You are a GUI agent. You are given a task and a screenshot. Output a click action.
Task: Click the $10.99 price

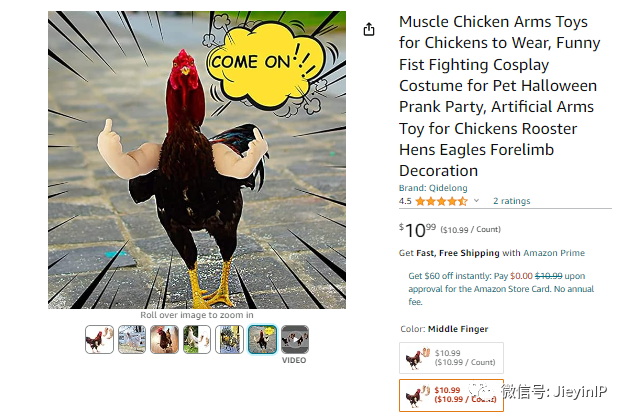[417, 229]
